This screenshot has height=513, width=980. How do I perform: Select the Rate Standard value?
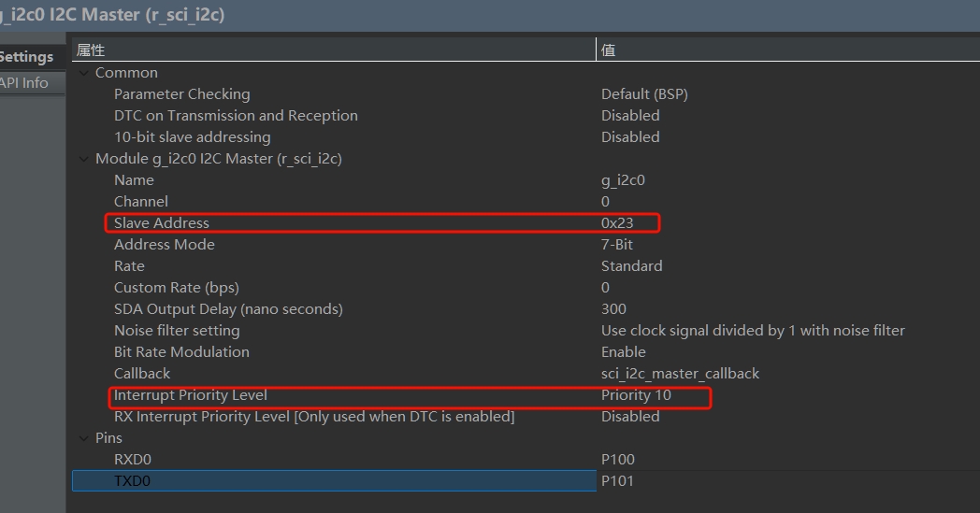(631, 266)
